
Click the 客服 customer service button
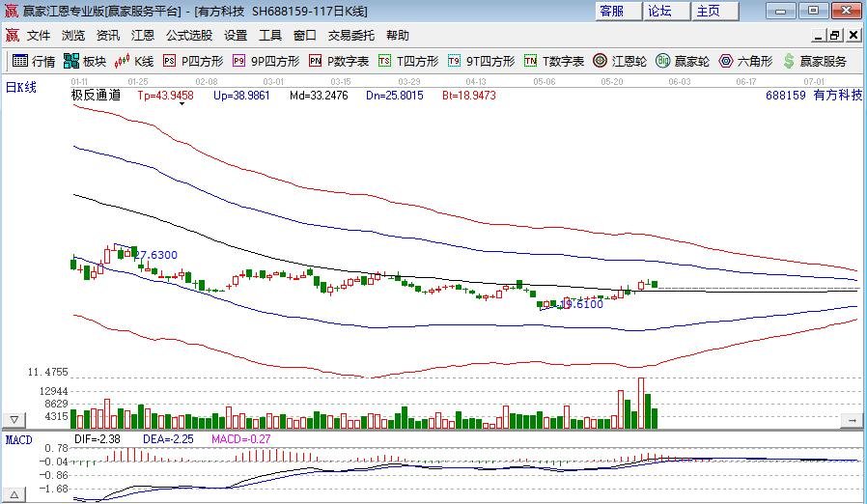pos(618,11)
